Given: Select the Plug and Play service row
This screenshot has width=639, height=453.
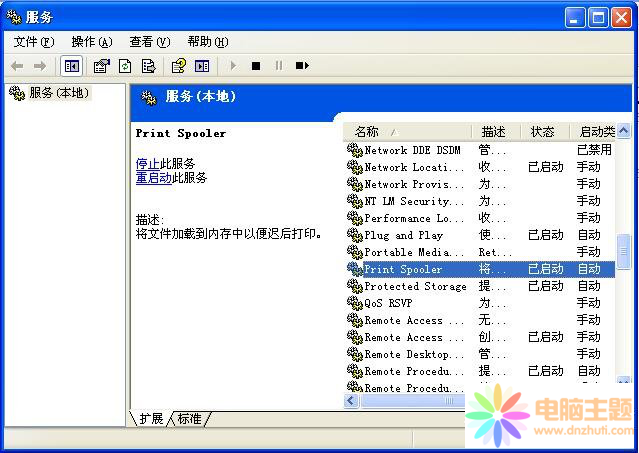Looking at the screenshot, I should coord(403,235).
